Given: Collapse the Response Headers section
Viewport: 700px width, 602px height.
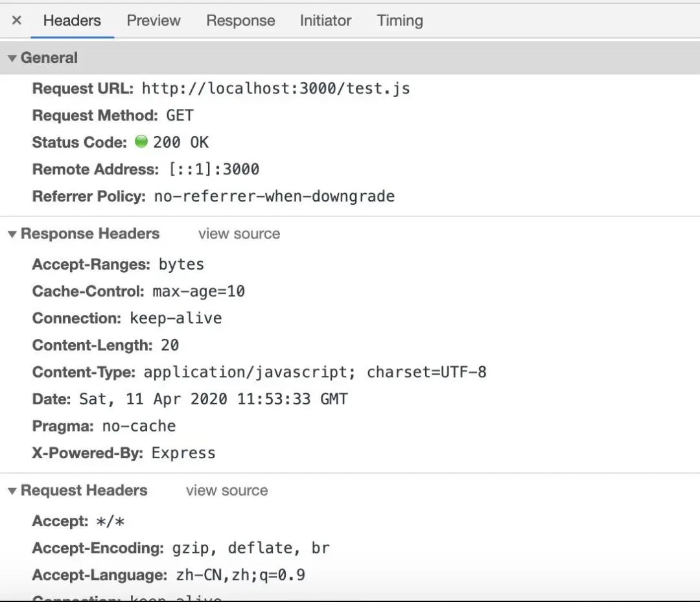Looking at the screenshot, I should (x=12, y=235).
